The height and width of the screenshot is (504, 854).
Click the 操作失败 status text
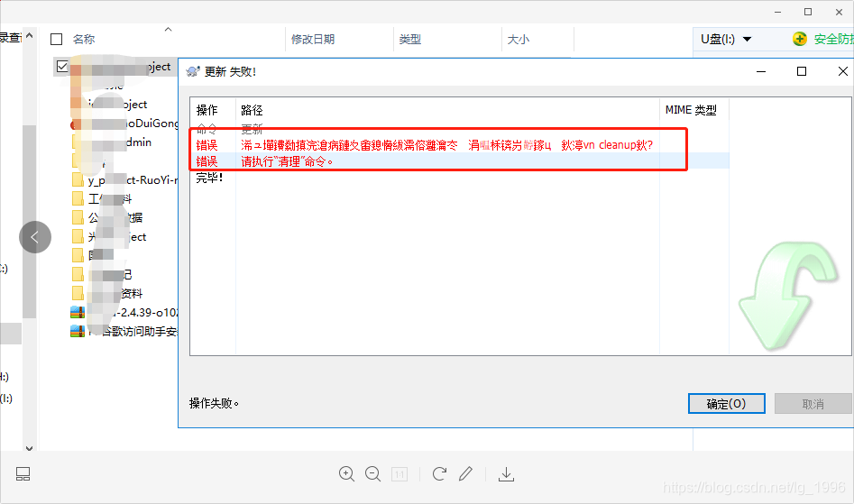[214, 403]
